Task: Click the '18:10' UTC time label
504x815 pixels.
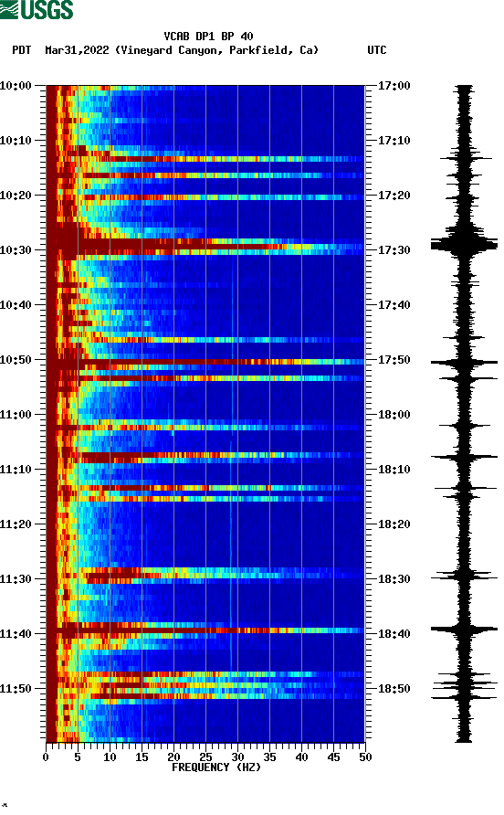Action: 394,470
